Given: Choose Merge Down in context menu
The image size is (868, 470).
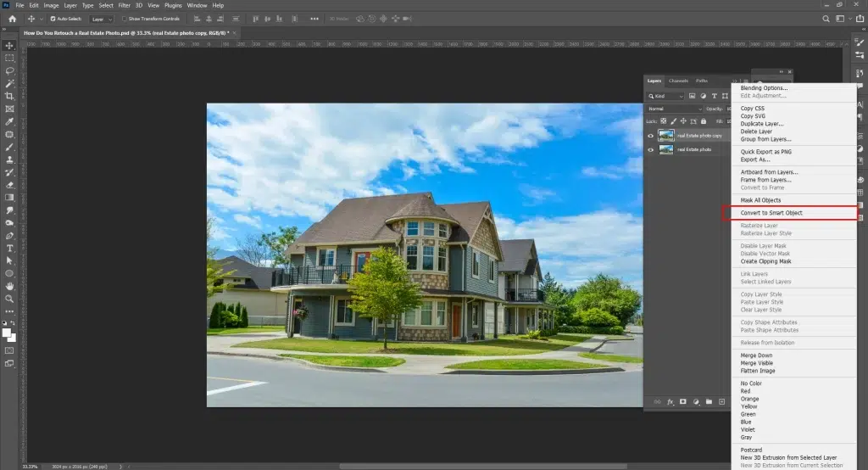Looking at the screenshot, I should 756,355.
